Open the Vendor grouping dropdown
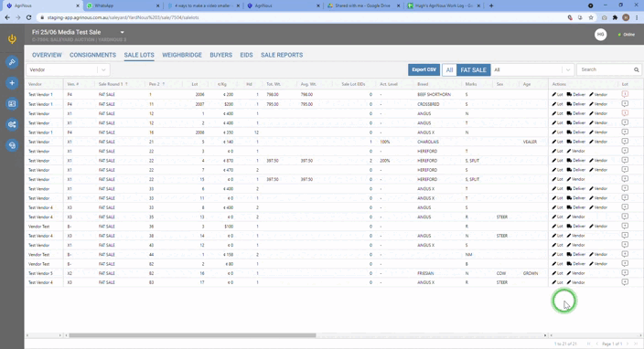 (x=68, y=70)
